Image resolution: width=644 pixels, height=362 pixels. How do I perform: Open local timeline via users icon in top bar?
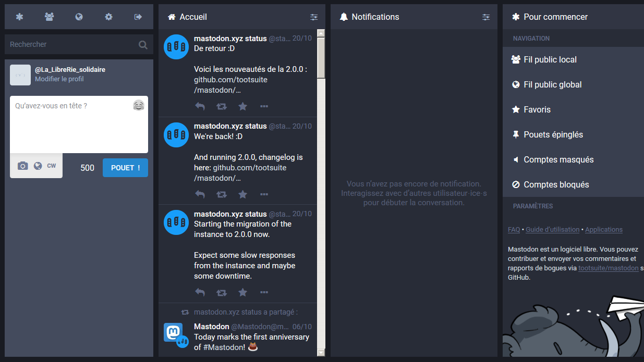click(49, 17)
